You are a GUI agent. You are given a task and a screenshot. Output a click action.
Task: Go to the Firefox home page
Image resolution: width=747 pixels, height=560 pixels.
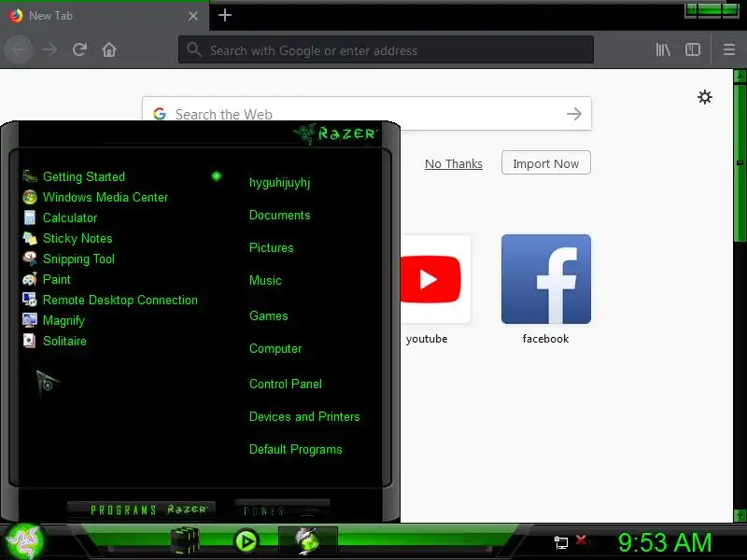[x=109, y=49]
